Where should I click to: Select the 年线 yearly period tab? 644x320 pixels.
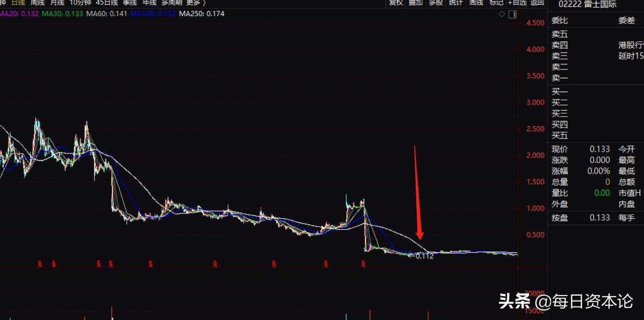[149, 2]
